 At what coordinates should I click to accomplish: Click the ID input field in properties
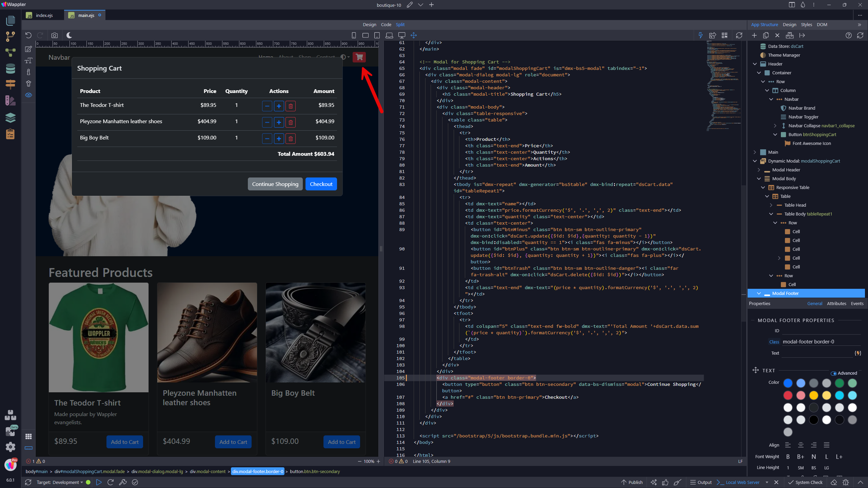coord(822,331)
